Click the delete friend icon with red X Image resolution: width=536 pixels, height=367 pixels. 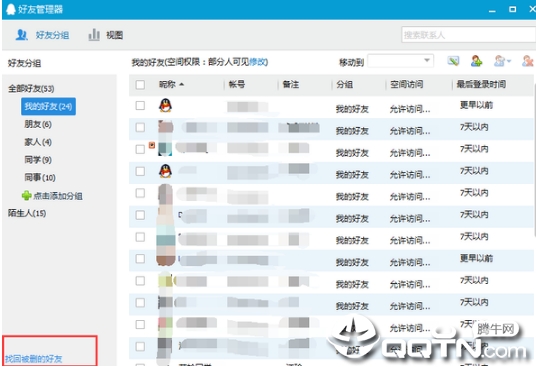click(528, 61)
